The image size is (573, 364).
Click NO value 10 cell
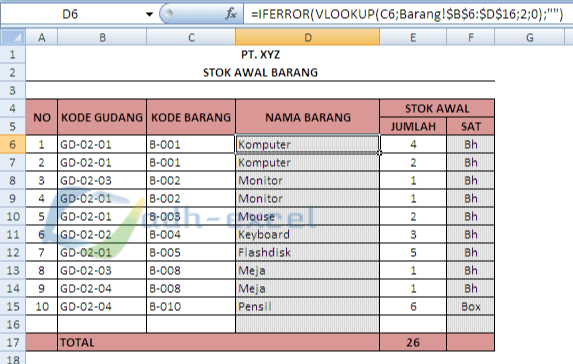pyautogui.click(x=42, y=306)
